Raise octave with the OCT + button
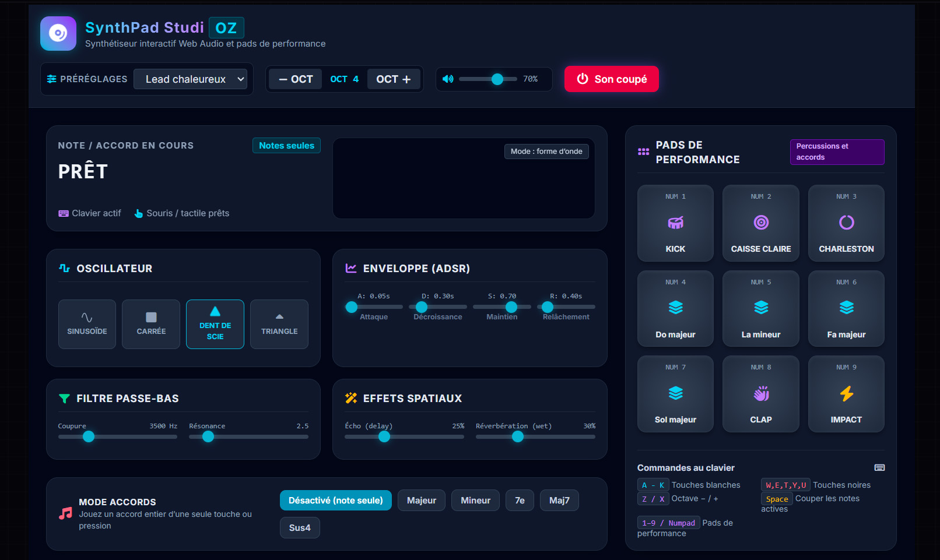The height and width of the screenshot is (560, 940). [394, 79]
